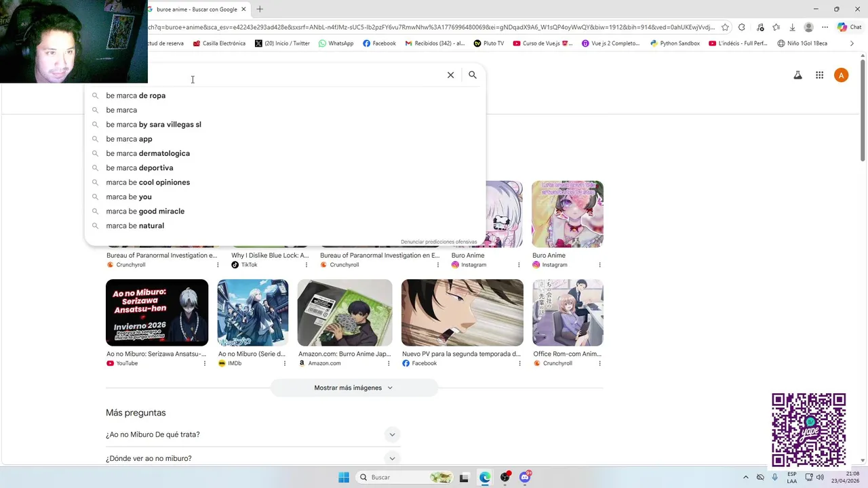Viewport: 868px width, 488px height.
Task: Open the Recibidos (342) mail bookmark
Action: 435,43
